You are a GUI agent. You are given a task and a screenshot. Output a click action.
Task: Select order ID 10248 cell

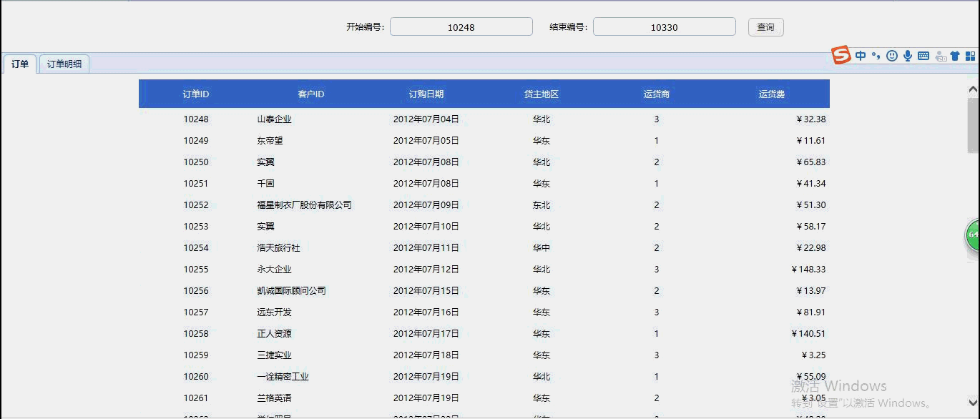(196, 119)
